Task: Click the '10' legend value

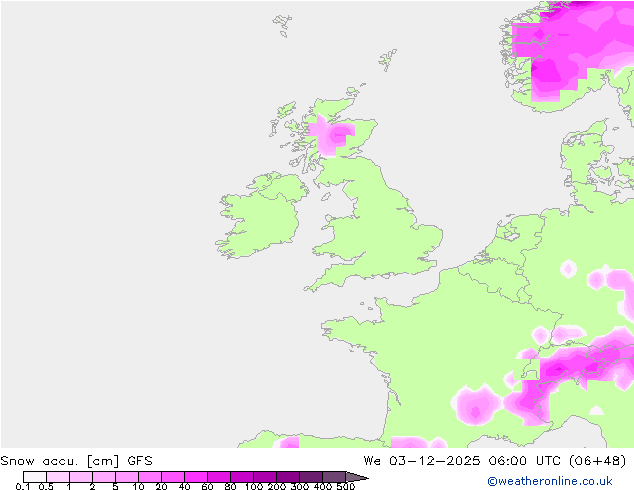Action: point(138,486)
